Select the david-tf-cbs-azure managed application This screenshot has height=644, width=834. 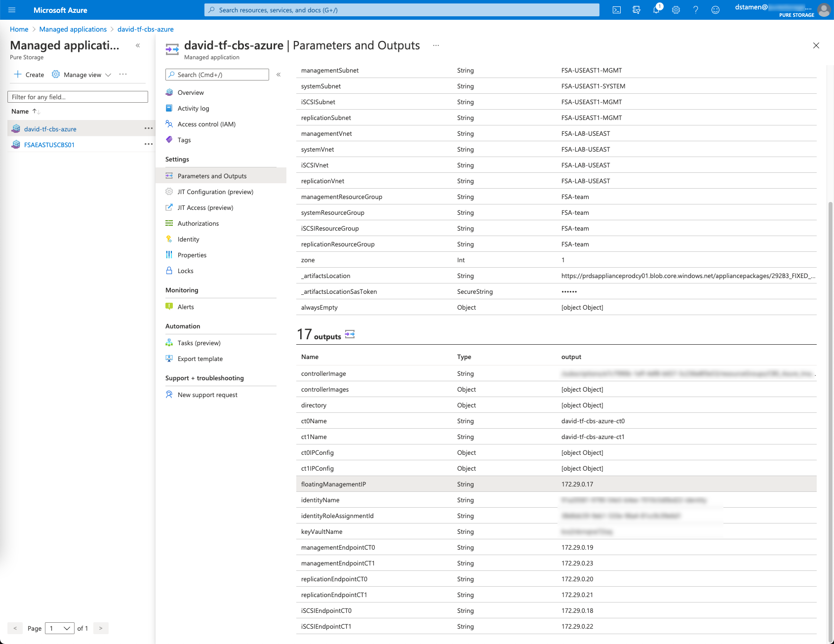[50, 129]
